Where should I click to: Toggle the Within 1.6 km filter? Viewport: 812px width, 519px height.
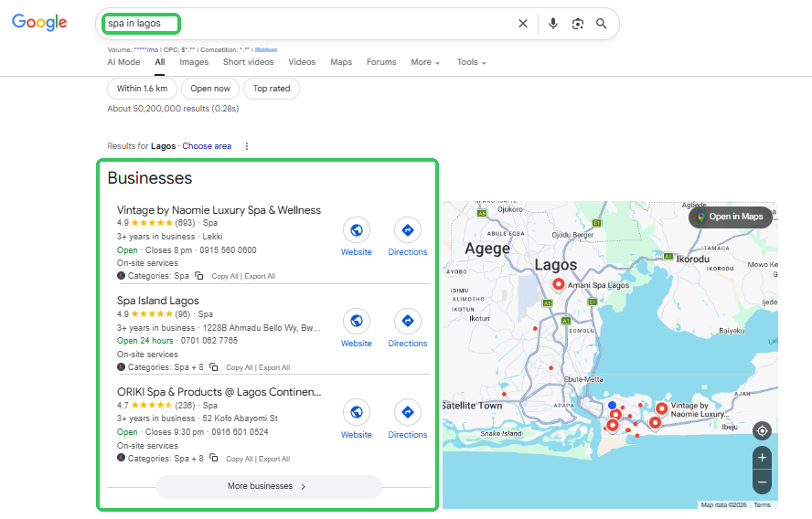(x=142, y=89)
